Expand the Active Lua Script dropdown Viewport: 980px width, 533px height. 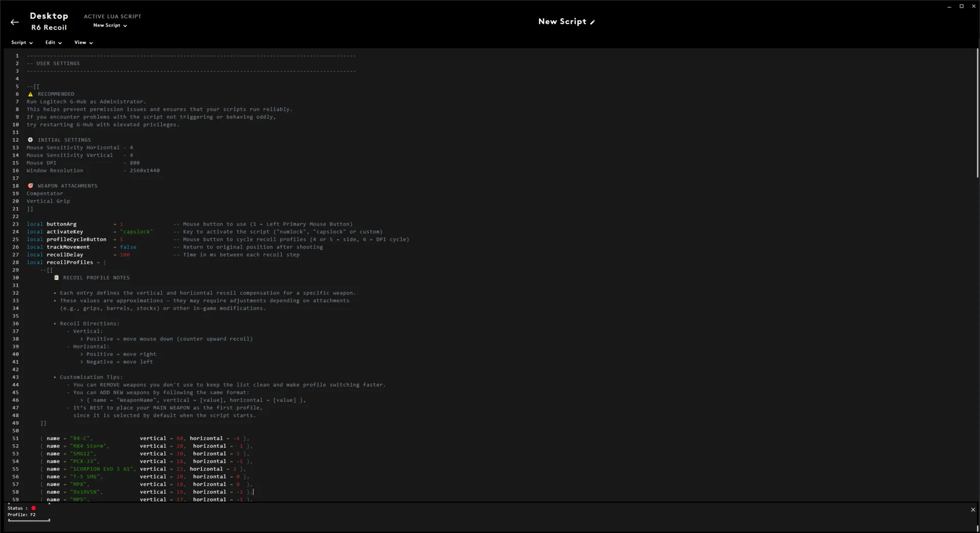(x=110, y=26)
